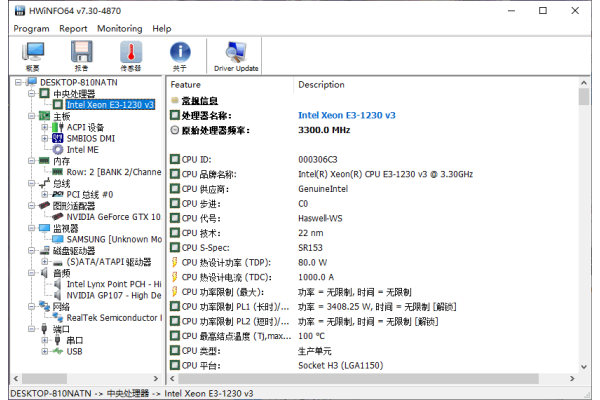This screenshot has width=600, height=400.
Task: Select SAMSUNG [Unknown Mo tree item
Action: point(114,239)
